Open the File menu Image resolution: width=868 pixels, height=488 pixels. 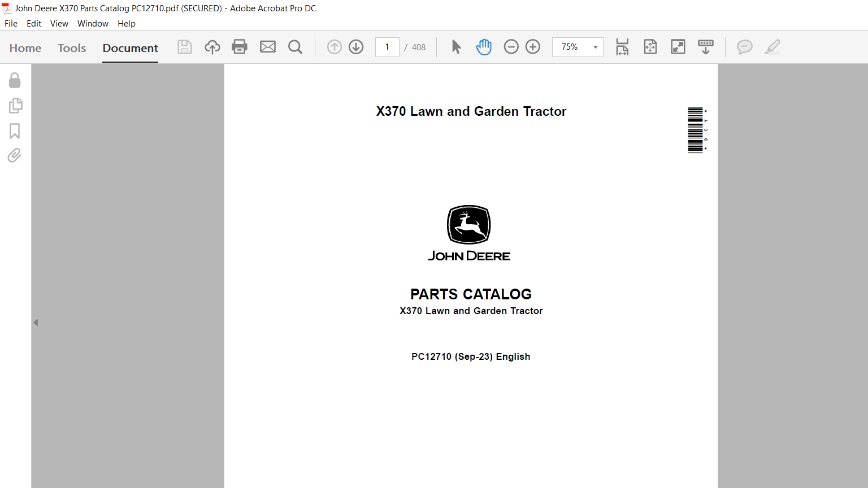[x=11, y=24]
